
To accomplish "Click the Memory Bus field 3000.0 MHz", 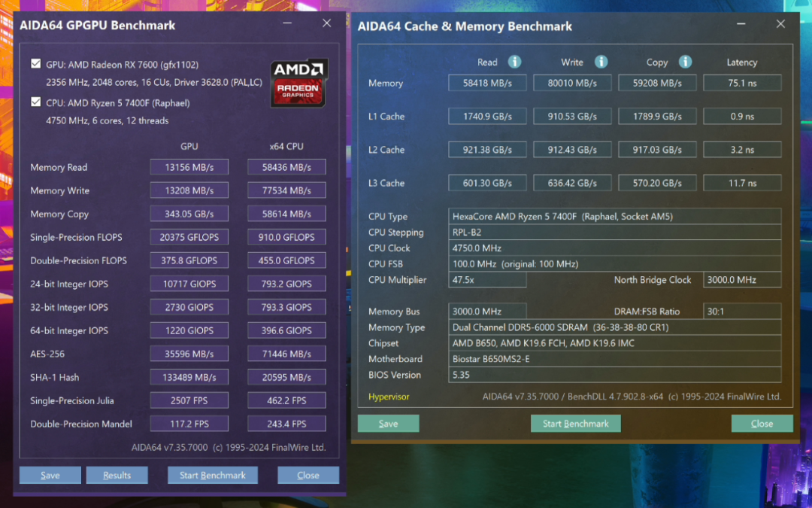I will (487, 311).
